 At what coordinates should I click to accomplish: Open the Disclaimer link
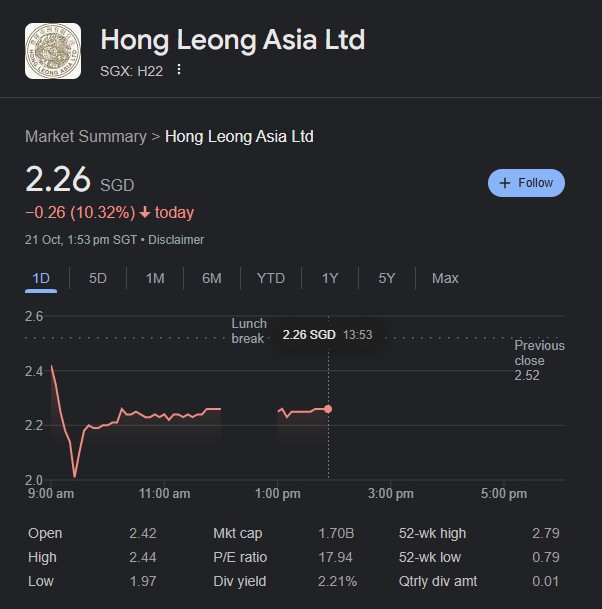(x=176, y=240)
